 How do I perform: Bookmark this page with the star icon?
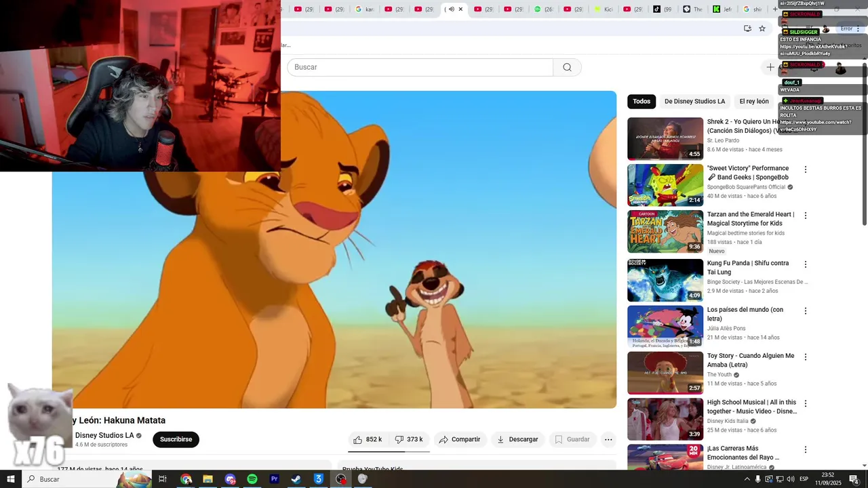(762, 28)
